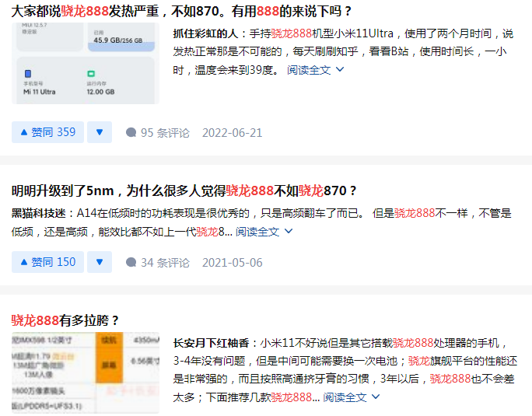Image resolution: width=532 pixels, height=416 pixels.
Task: Upvote the answer with 150 likes
Action: click(x=48, y=262)
